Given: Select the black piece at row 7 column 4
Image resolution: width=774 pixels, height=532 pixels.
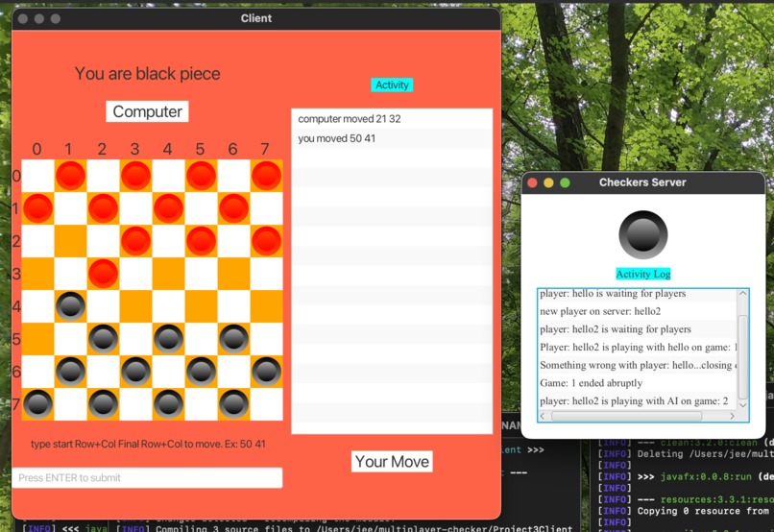Looking at the screenshot, I should (168, 404).
